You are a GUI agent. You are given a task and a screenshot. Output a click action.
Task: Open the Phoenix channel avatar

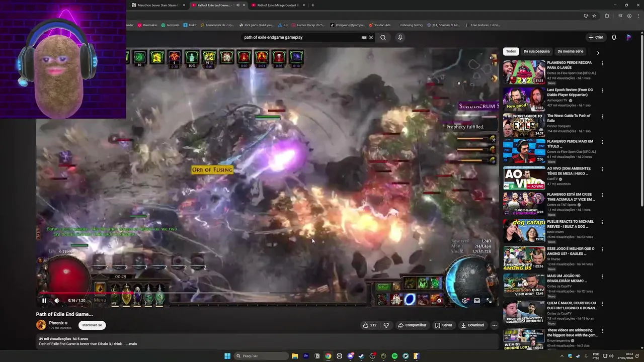[x=41, y=325]
